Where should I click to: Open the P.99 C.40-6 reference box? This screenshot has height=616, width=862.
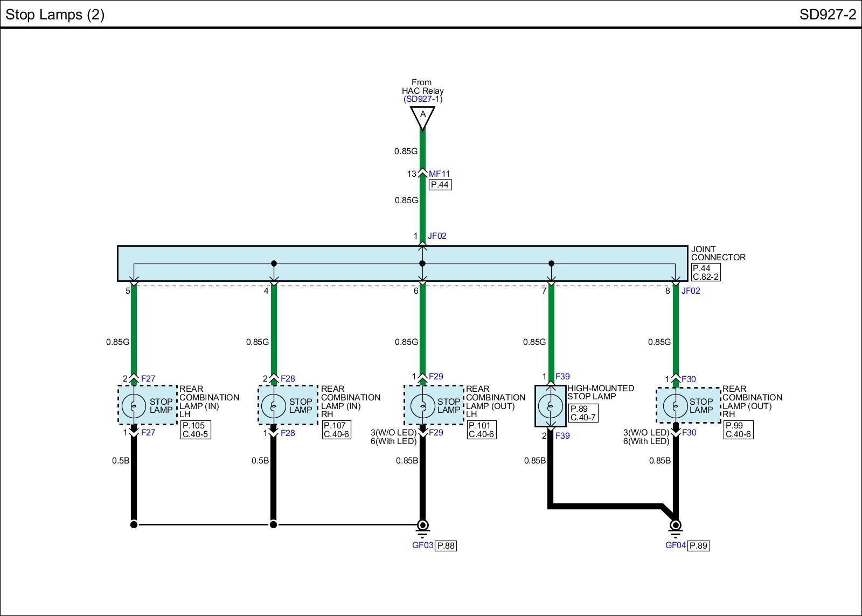pos(738,430)
